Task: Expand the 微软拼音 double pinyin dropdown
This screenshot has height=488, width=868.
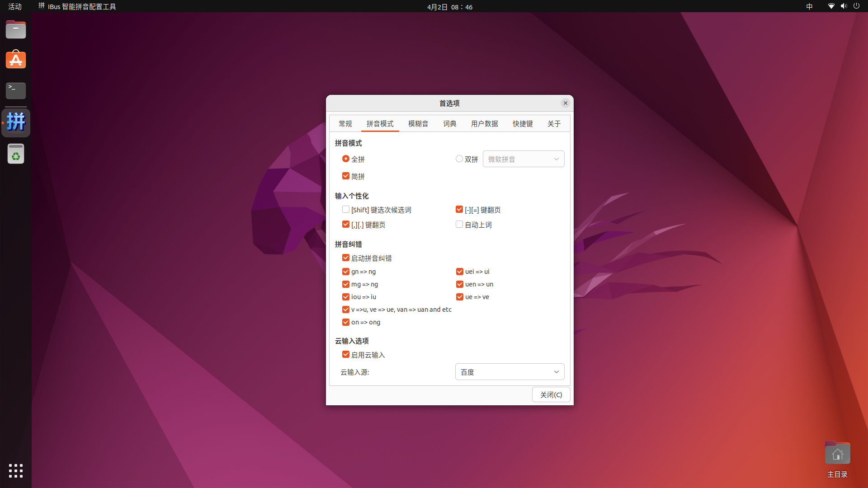Action: coord(524,159)
